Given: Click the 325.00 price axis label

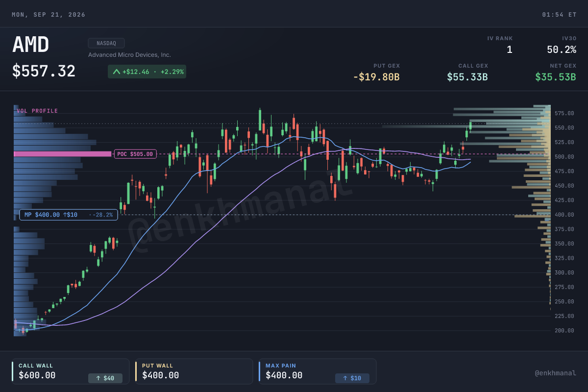Looking at the screenshot, I should point(564,258).
